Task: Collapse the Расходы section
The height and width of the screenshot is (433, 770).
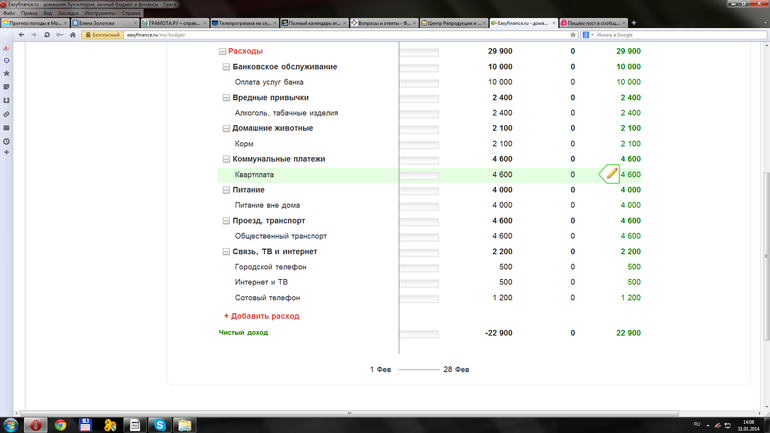Action: (222, 51)
